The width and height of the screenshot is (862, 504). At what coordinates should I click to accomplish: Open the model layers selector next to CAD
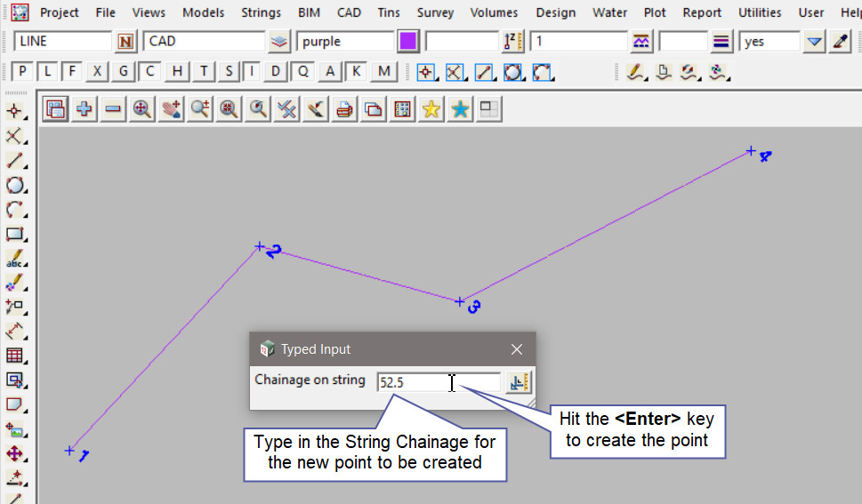click(x=280, y=42)
